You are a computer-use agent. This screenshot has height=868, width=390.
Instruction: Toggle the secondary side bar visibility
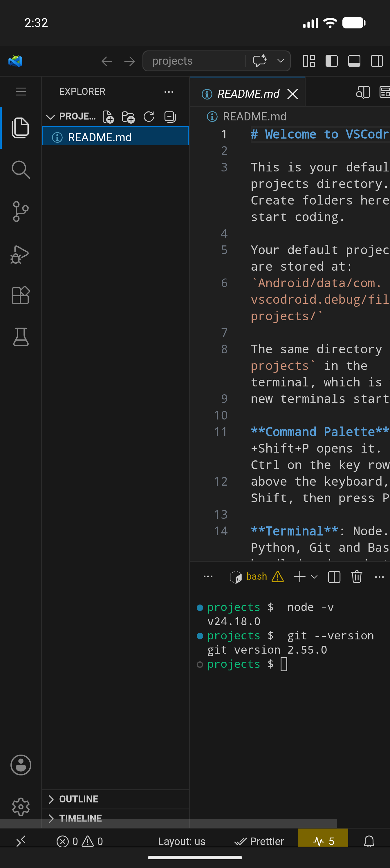tap(377, 61)
